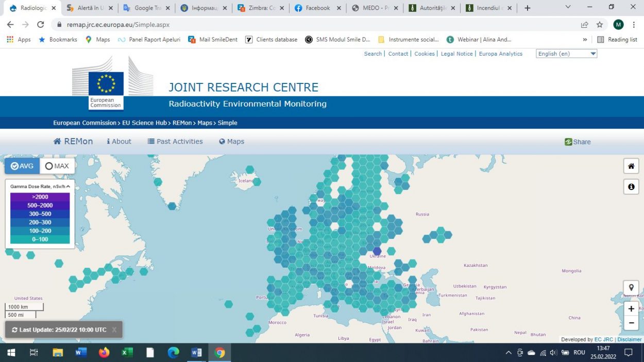Viewport: 644px width, 362px height.
Task: Click the ROU keyboard language indicator
Action: pyautogui.click(x=579, y=353)
